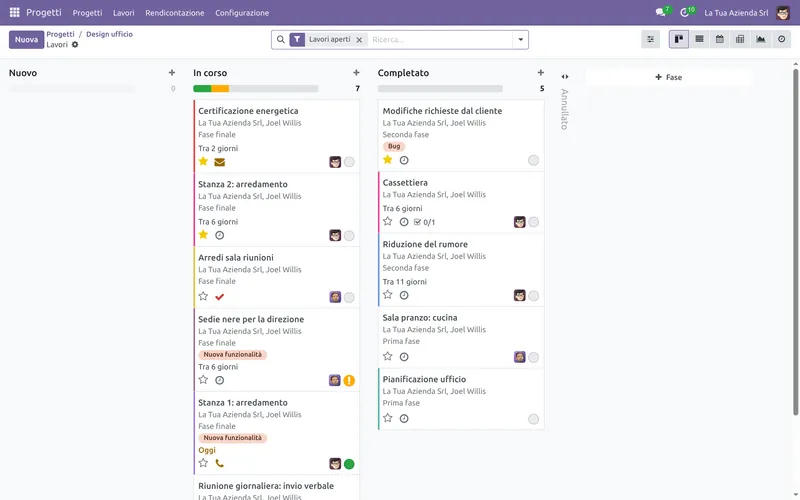Open project settings gear next to Lavori

pos(75,45)
